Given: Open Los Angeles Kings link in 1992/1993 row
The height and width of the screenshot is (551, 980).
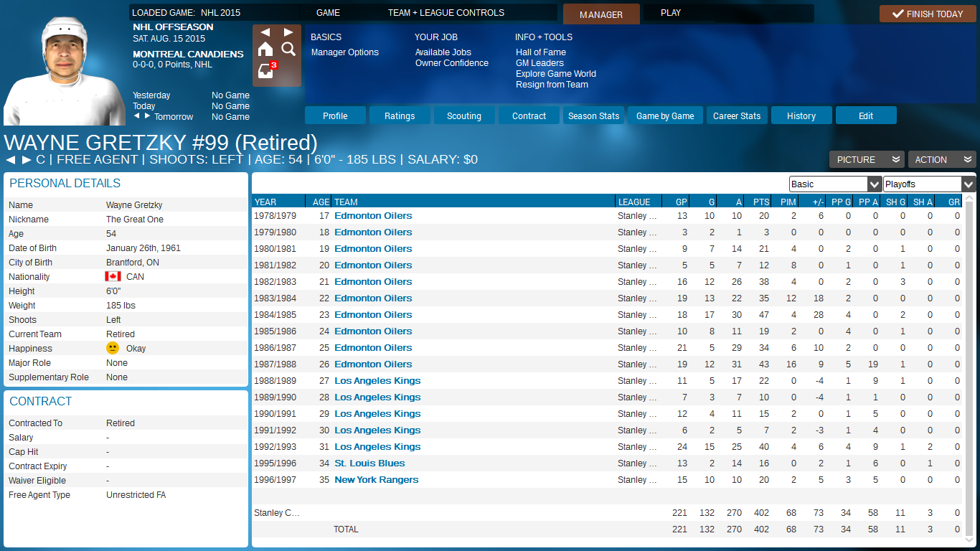Looking at the screenshot, I should point(377,447).
